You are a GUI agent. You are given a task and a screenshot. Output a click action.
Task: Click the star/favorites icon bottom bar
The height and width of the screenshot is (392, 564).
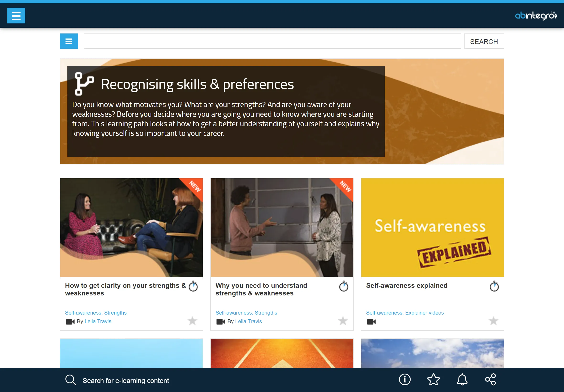434,380
